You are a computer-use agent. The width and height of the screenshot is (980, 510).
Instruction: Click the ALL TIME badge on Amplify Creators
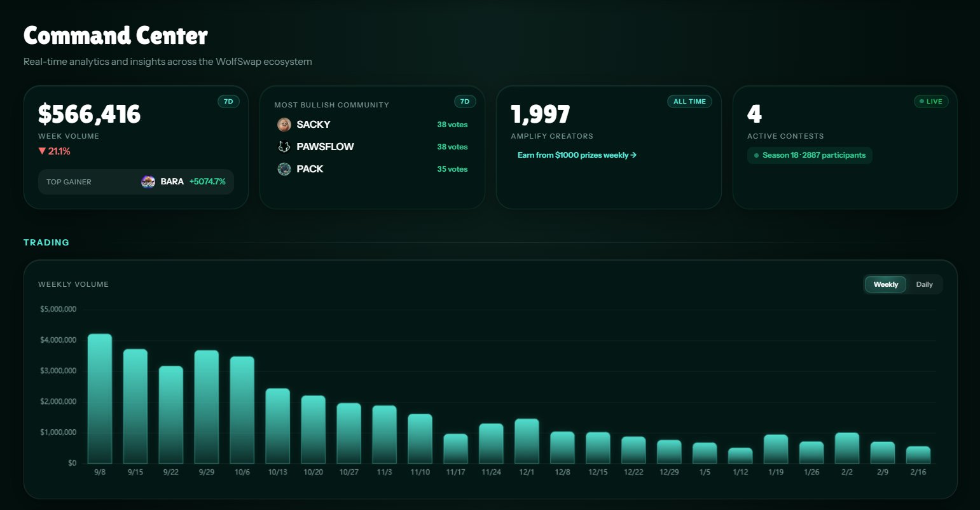[x=689, y=102]
